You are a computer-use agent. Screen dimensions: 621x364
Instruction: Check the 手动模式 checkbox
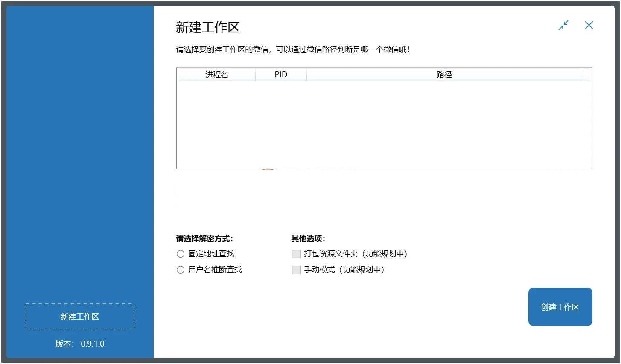click(296, 270)
